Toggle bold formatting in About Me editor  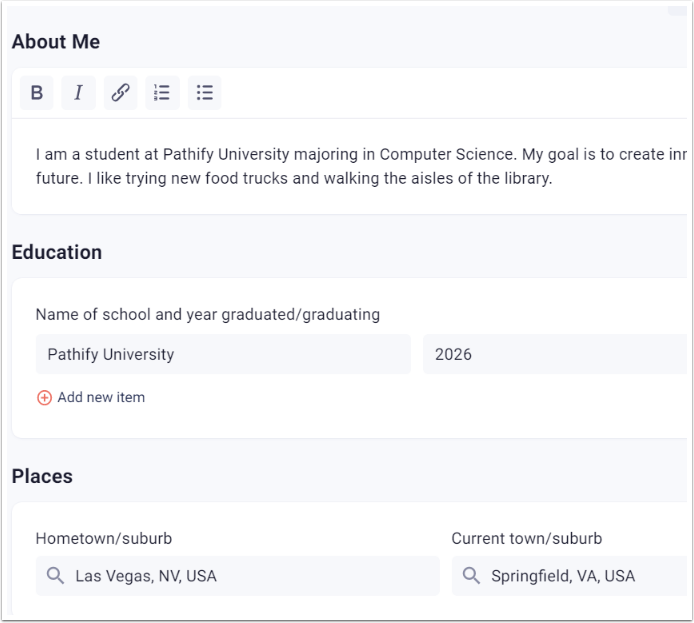point(37,93)
